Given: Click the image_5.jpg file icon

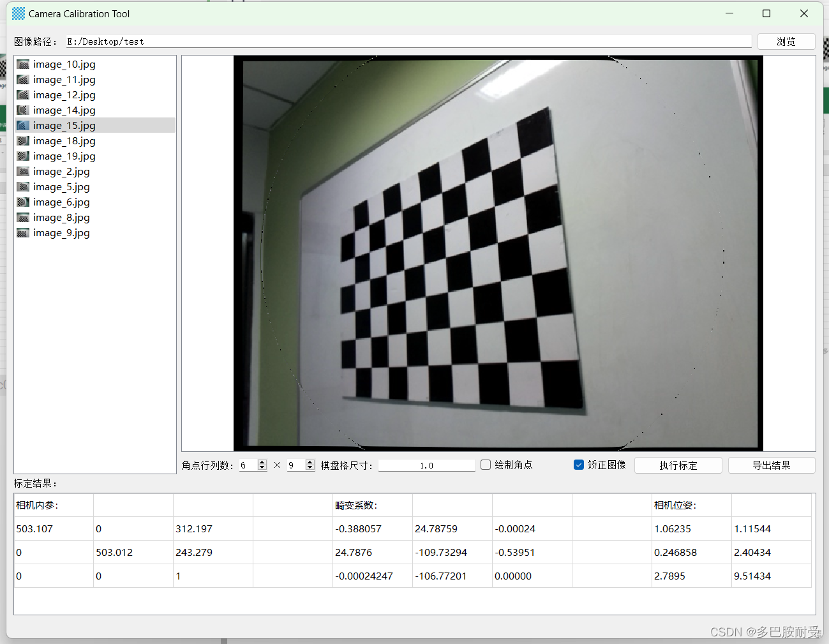Looking at the screenshot, I should [x=23, y=186].
